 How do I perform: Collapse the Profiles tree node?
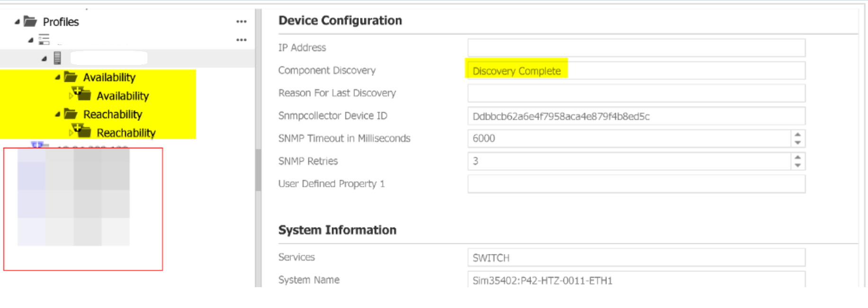click(x=17, y=22)
